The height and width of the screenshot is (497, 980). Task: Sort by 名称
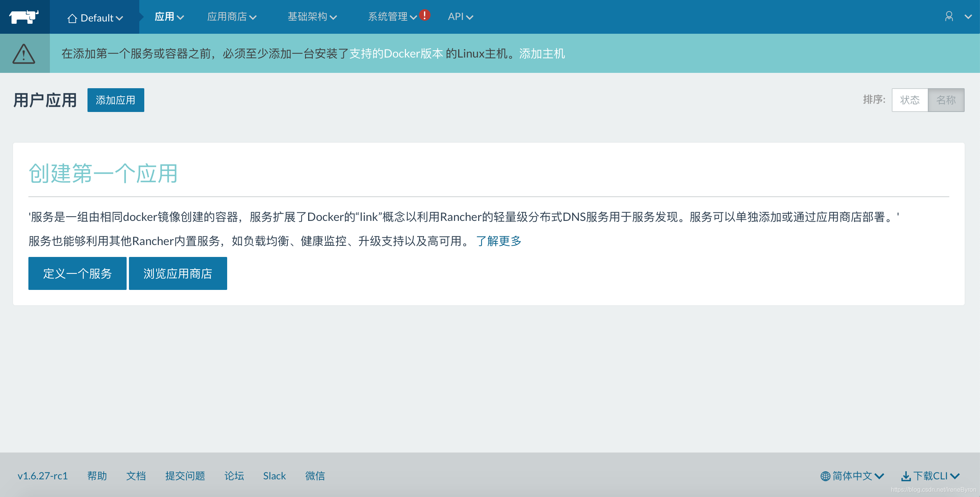[946, 100]
